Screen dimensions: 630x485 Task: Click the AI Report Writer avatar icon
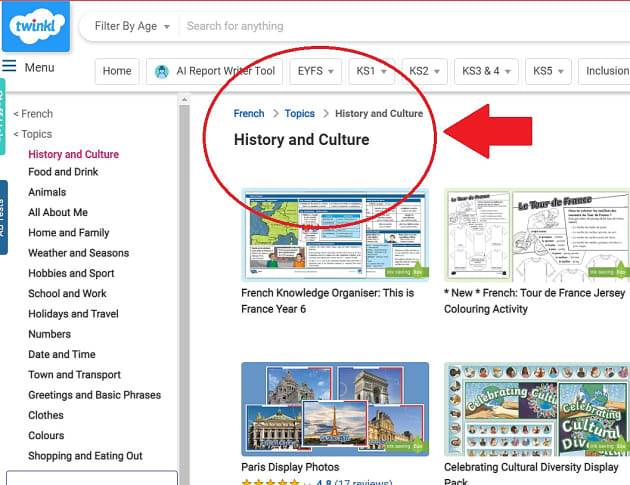coord(162,72)
